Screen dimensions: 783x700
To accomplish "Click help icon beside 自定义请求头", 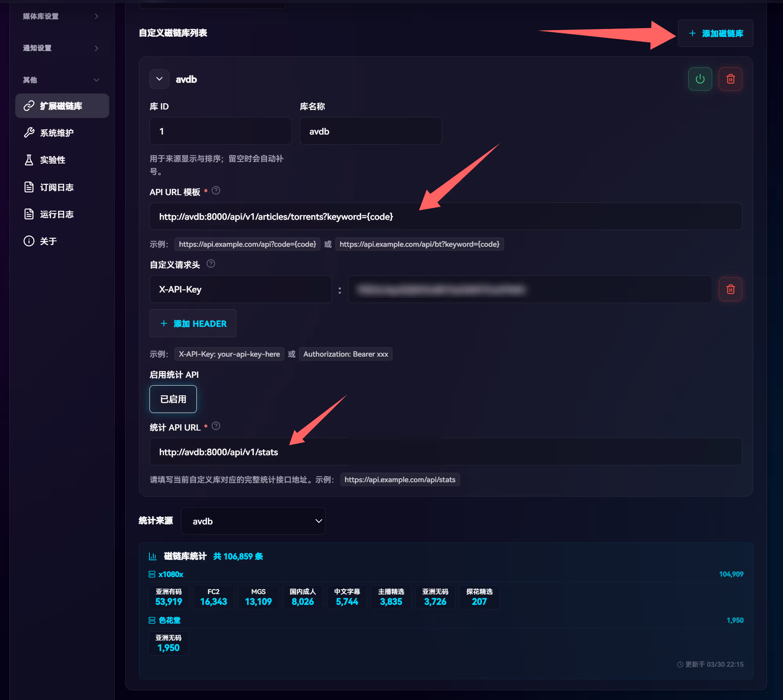I will [x=211, y=264].
